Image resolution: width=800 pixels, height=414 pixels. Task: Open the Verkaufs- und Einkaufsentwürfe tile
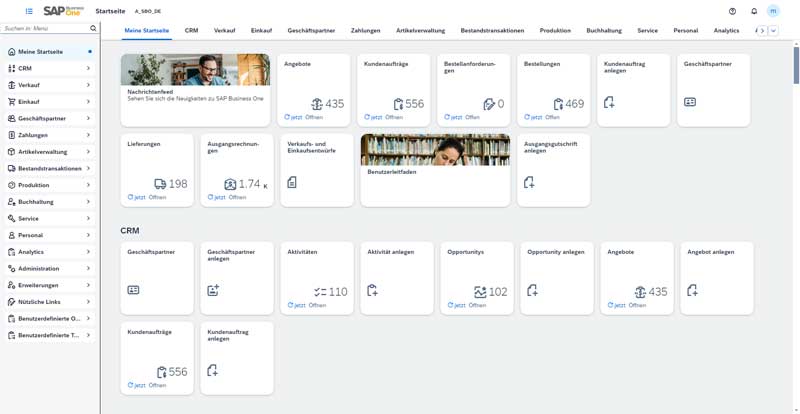(x=315, y=170)
